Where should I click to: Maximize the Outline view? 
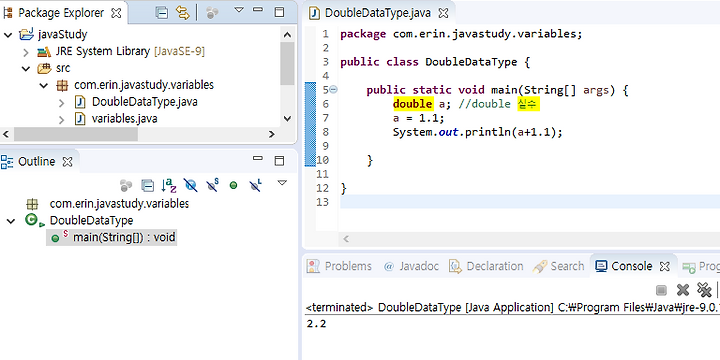tap(279, 161)
